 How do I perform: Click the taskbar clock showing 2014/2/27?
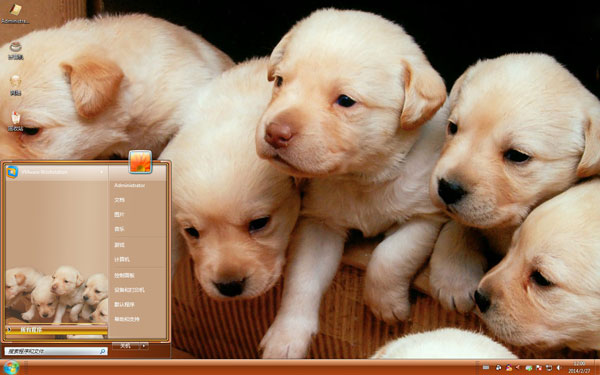[x=579, y=367]
